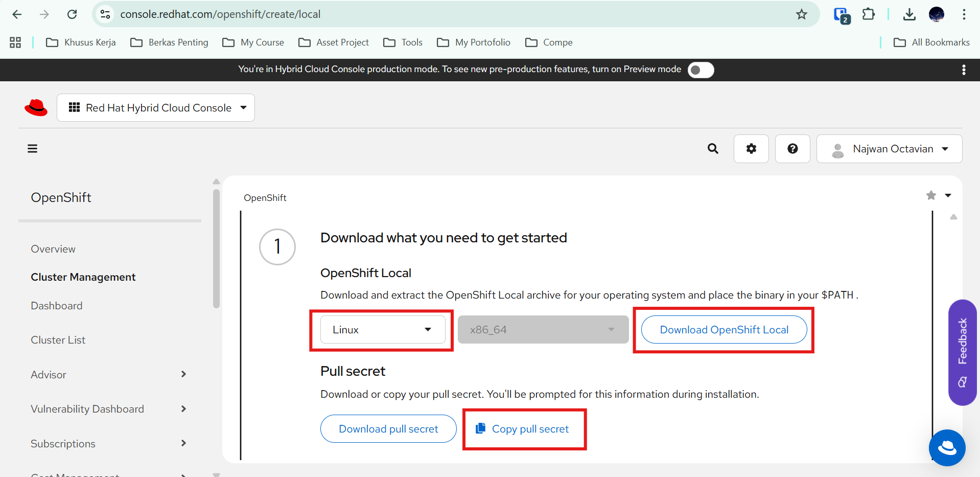The width and height of the screenshot is (980, 477).
Task: Click Copy pull secret button
Action: 523,429
